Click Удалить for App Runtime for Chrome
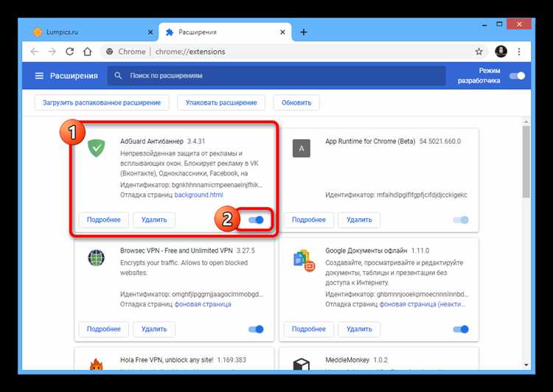 click(x=359, y=220)
